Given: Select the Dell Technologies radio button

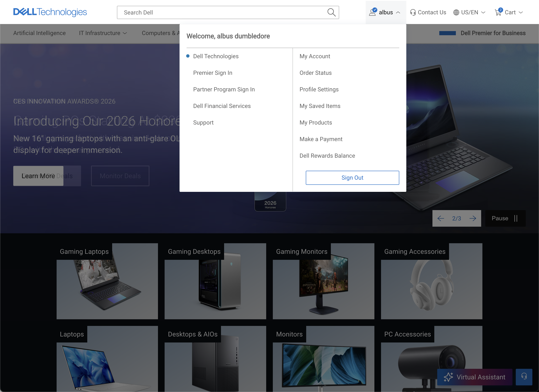Looking at the screenshot, I should 187,56.
